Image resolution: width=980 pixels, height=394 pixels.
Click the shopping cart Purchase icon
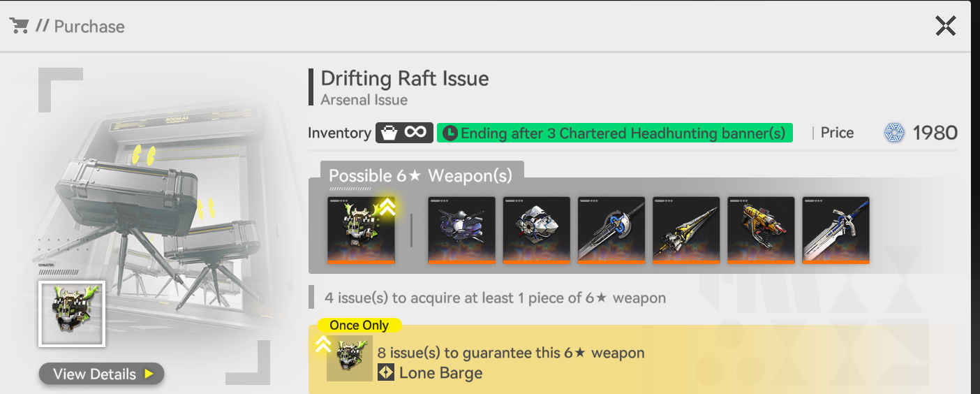[x=19, y=26]
